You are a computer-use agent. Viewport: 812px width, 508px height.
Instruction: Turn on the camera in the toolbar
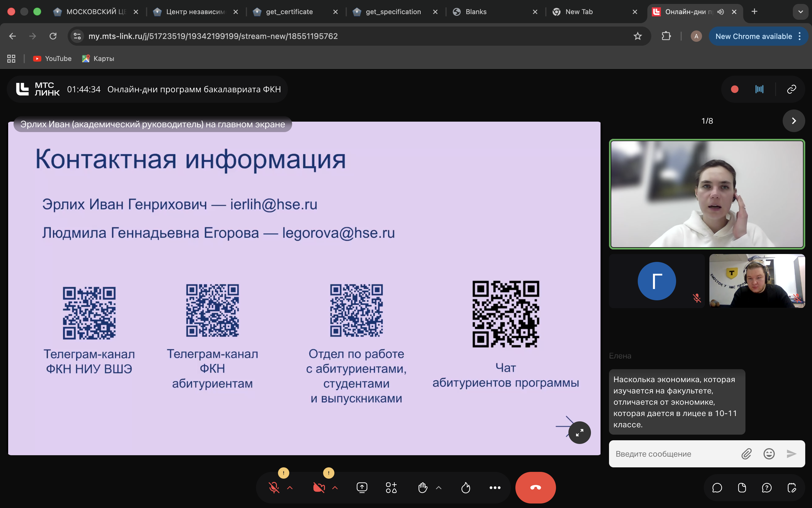coord(319,487)
